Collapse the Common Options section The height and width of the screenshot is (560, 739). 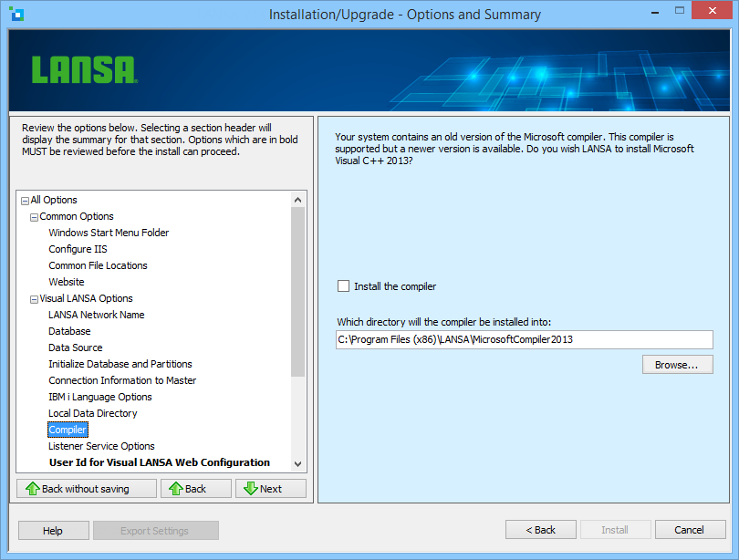tap(34, 218)
